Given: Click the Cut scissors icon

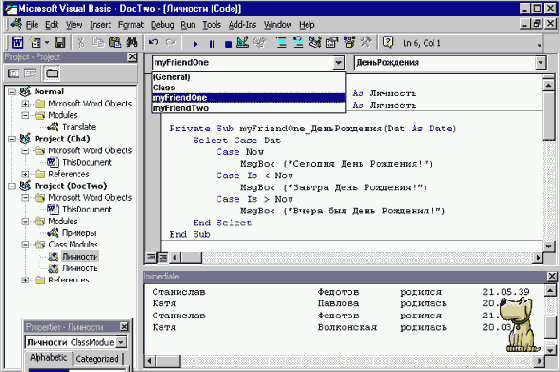Looking at the screenshot, I should click(81, 43).
